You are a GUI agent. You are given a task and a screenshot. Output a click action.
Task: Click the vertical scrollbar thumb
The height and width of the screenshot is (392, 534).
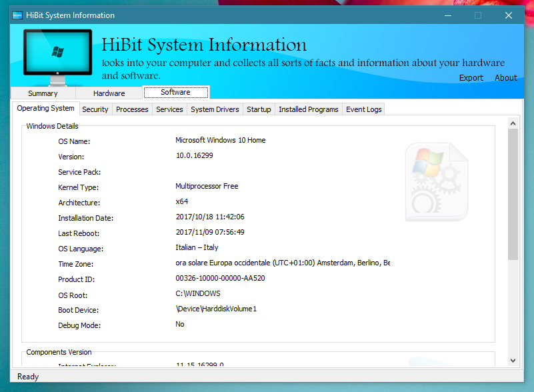point(513,193)
